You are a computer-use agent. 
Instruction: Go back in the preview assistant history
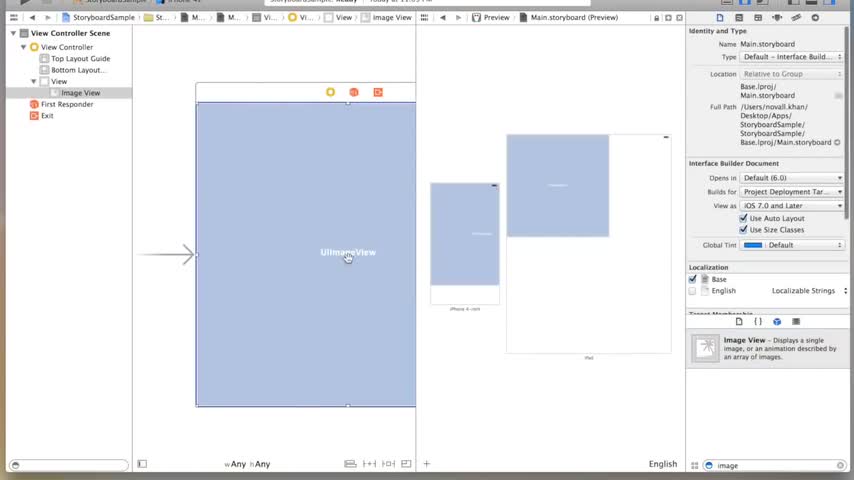443,17
